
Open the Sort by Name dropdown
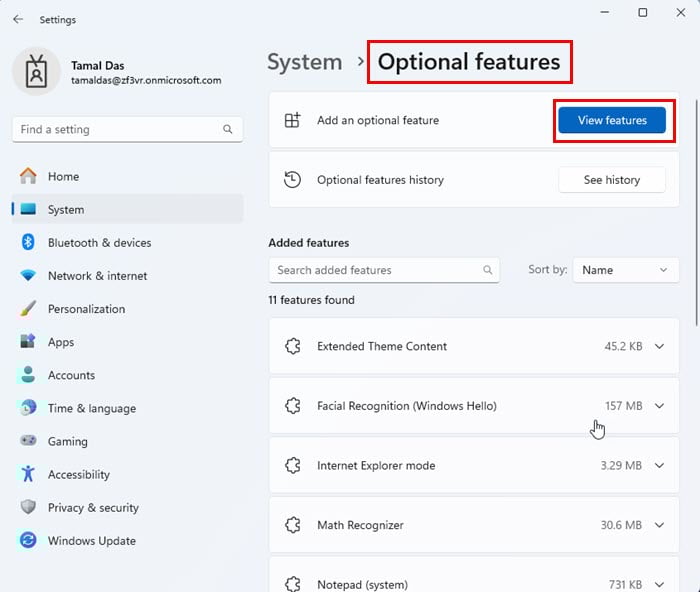click(626, 270)
